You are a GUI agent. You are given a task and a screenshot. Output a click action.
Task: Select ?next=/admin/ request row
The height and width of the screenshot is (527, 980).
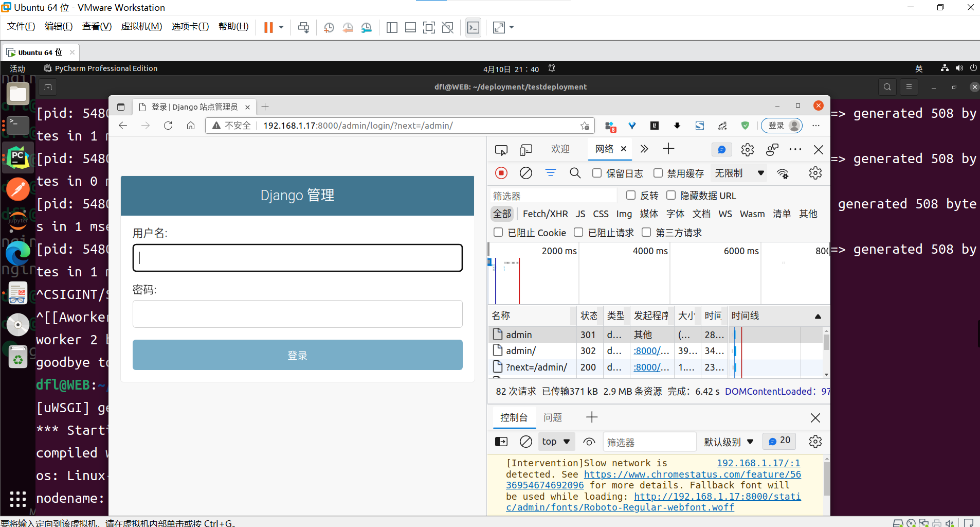coord(656,367)
